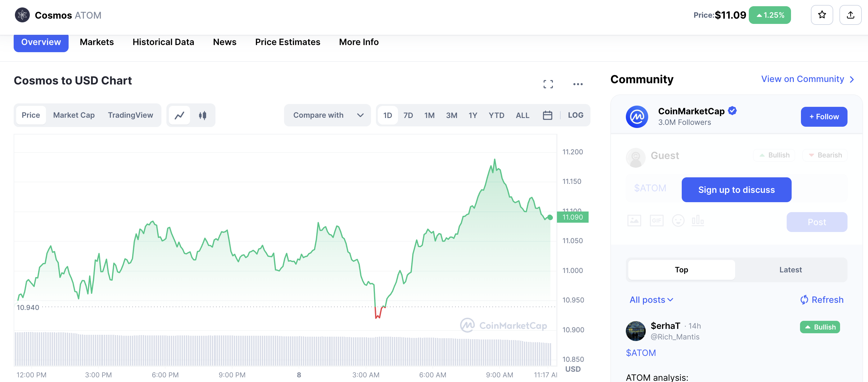This screenshot has width=868, height=382.
Task: Click the poll chart icon in composer
Action: (698, 221)
